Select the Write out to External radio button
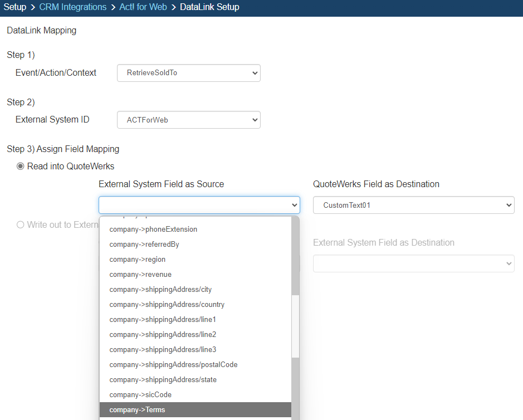This screenshot has height=420, width=523. tap(21, 224)
